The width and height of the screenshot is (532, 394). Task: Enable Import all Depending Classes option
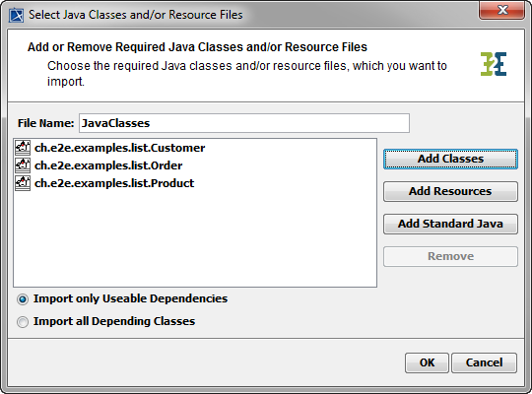23,322
